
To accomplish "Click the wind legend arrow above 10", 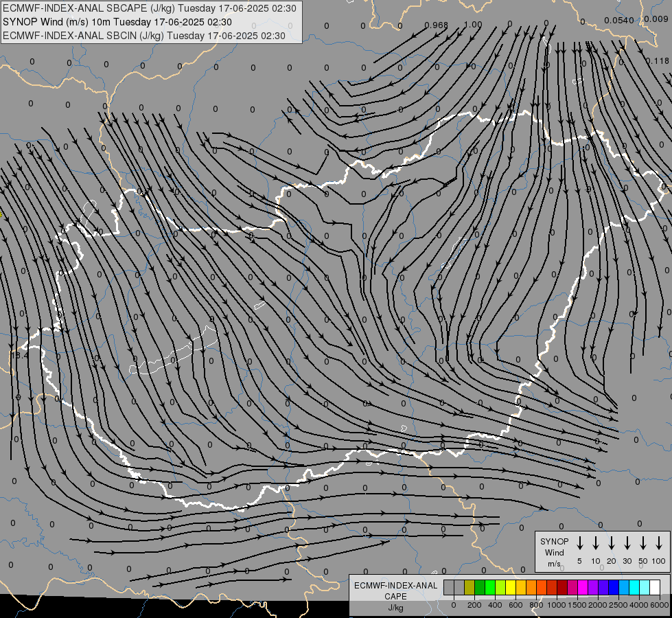I will click(x=596, y=542).
